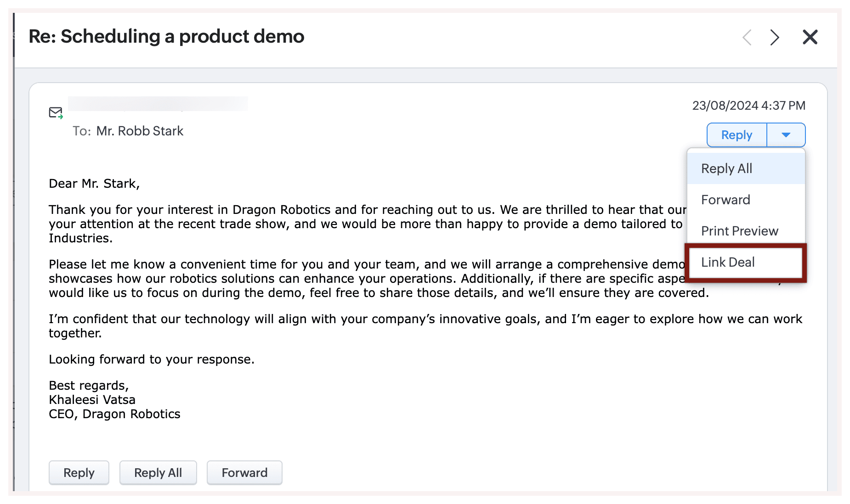Open Print Preview from the menu
This screenshot has width=850, height=504.
tap(739, 231)
